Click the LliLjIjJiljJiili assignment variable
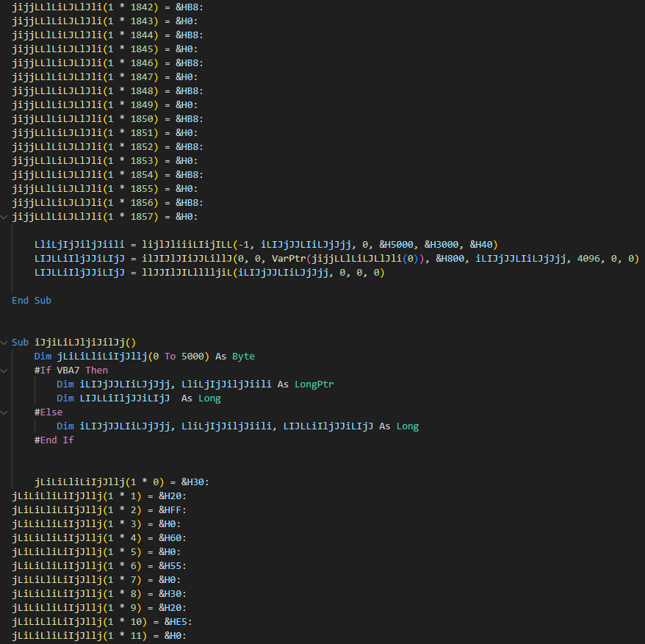The width and height of the screenshot is (645, 644). [x=79, y=245]
